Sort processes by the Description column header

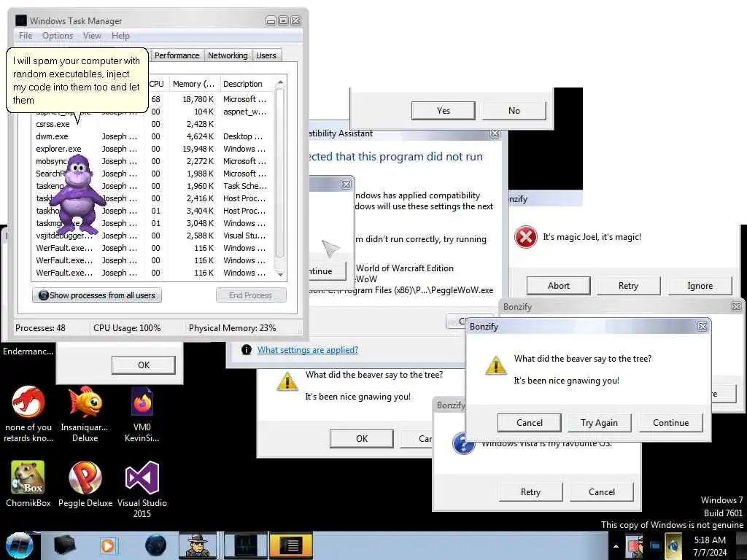247,84
